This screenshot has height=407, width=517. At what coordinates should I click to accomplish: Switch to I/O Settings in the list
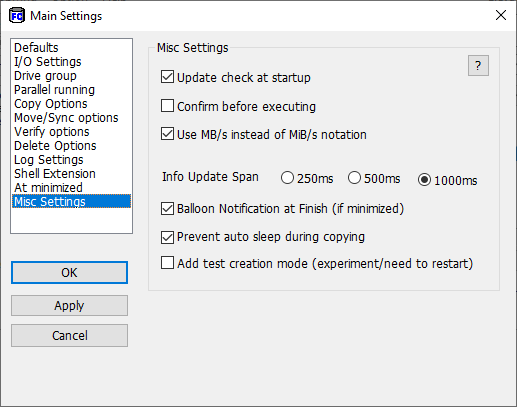click(x=48, y=62)
